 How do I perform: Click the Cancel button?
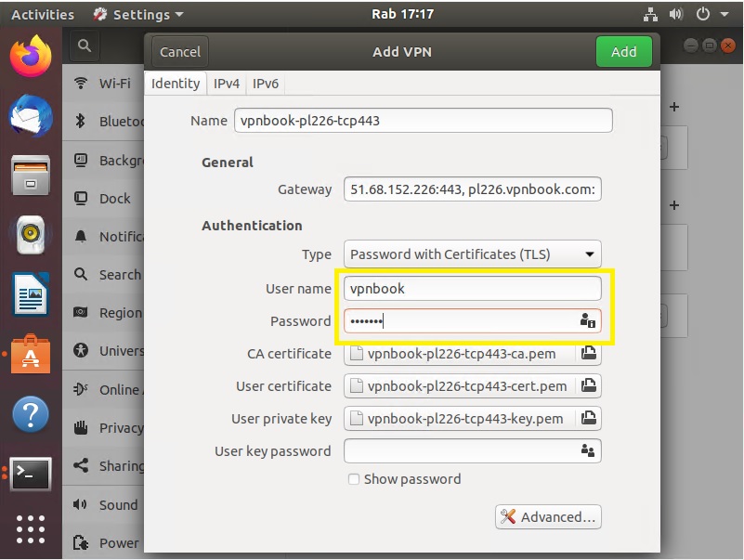coord(180,52)
